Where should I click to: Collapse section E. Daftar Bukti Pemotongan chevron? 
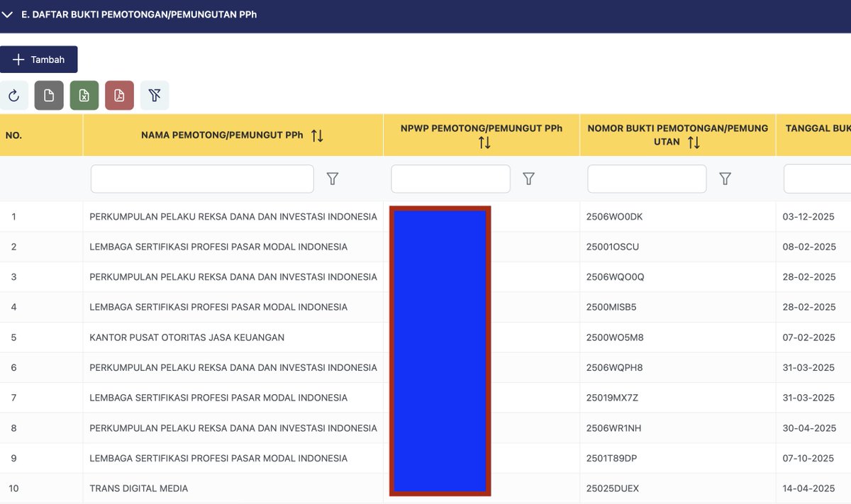pyautogui.click(x=8, y=14)
